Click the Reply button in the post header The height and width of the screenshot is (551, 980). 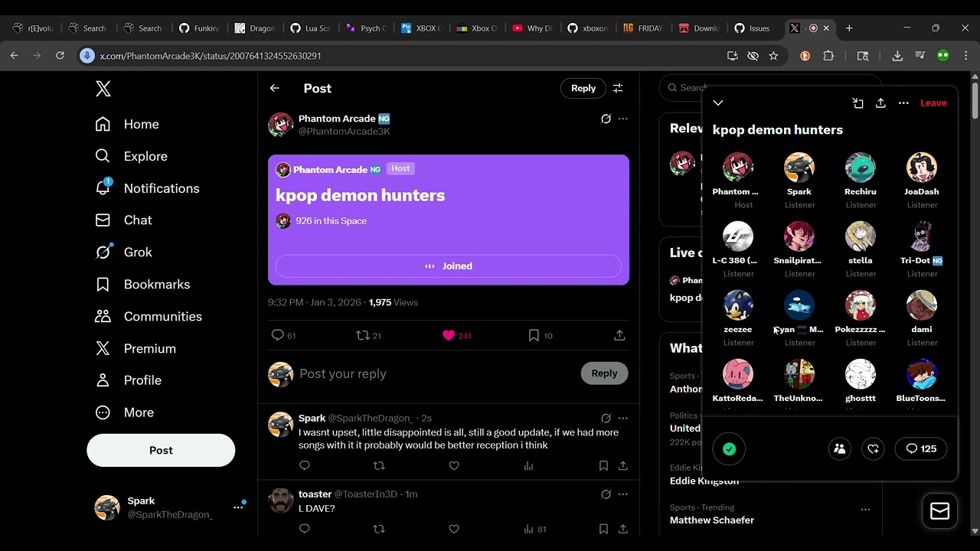pyautogui.click(x=583, y=89)
